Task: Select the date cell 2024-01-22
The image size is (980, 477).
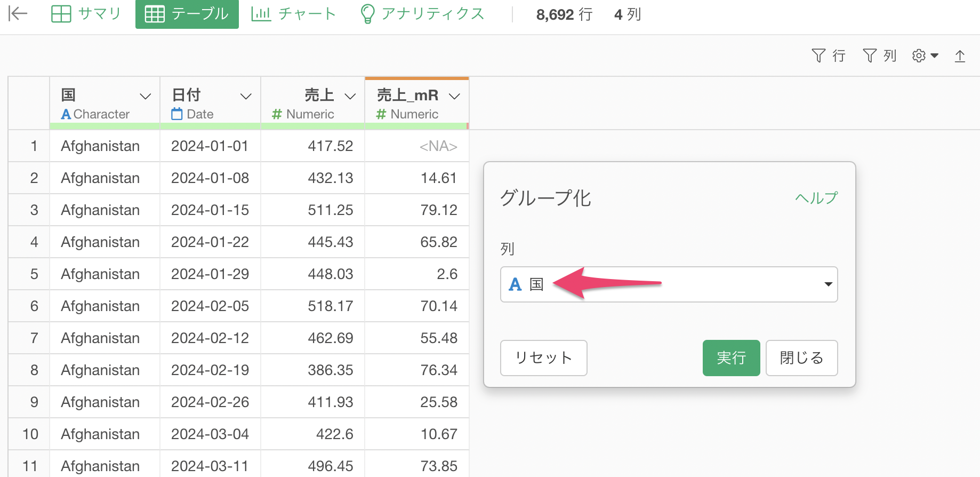Action: click(x=210, y=242)
